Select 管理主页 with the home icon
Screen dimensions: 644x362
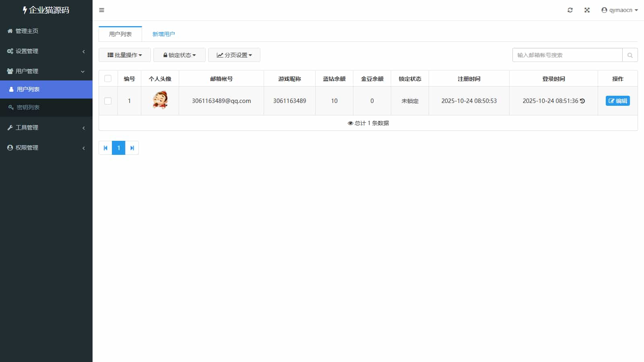point(27,31)
